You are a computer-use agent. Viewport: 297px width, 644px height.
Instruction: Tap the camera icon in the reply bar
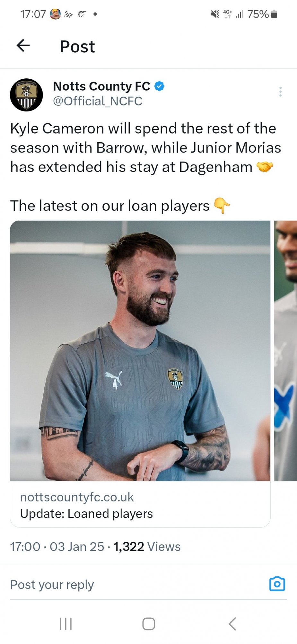pyautogui.click(x=277, y=584)
